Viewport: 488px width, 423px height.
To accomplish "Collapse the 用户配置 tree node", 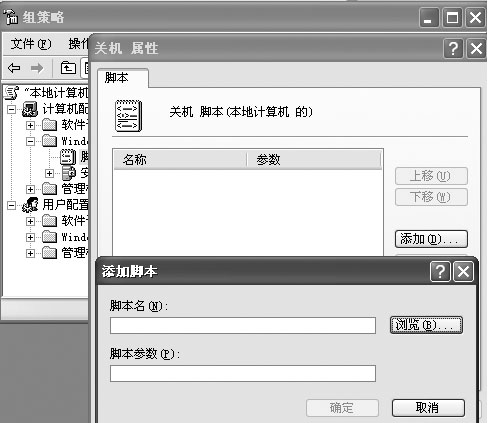I will click(11, 205).
